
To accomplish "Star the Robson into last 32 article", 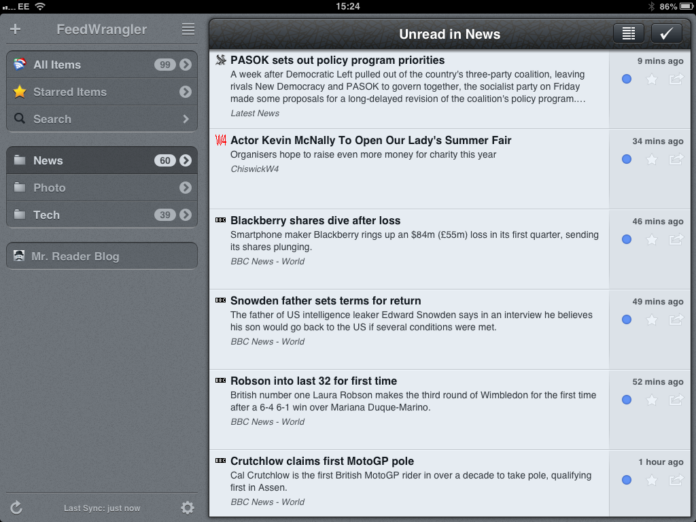I will [651, 400].
